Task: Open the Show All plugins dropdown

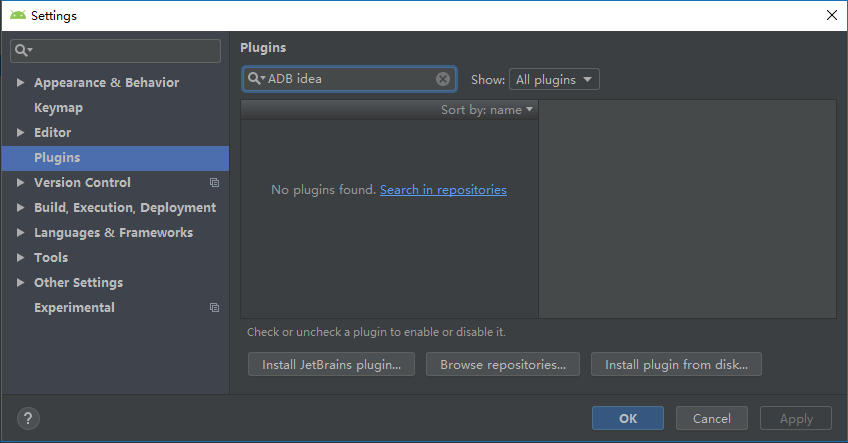Action: (x=554, y=79)
